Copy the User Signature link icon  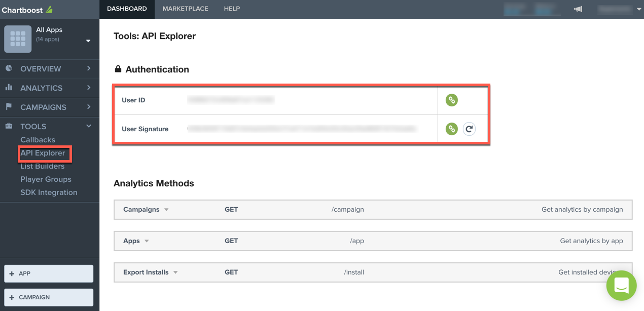click(451, 129)
